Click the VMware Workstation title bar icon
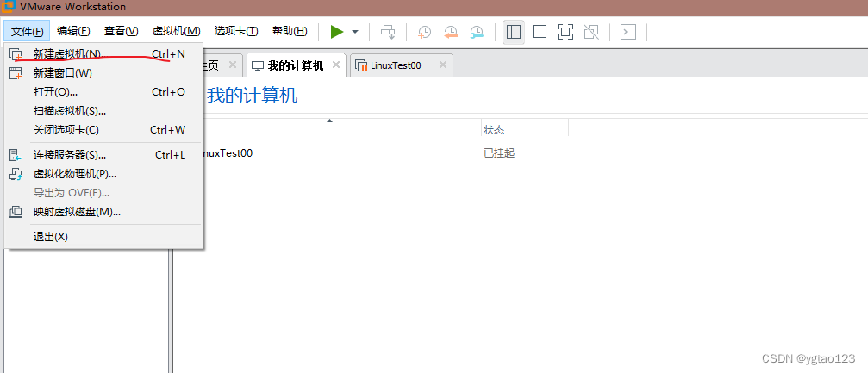 click(x=8, y=7)
